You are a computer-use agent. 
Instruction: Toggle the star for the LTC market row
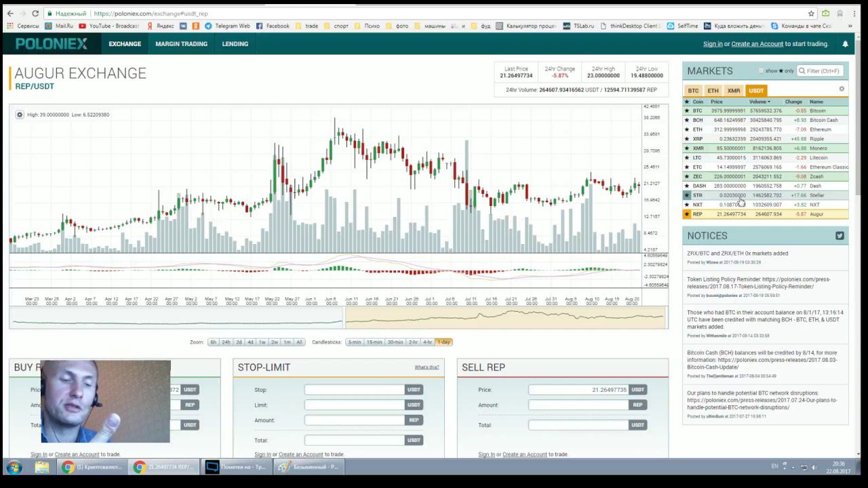click(x=687, y=158)
